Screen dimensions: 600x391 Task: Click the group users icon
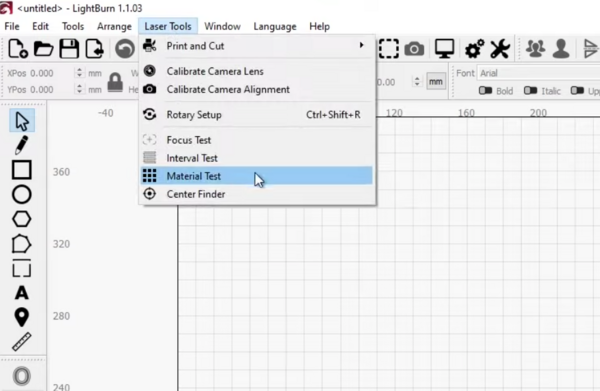(535, 49)
